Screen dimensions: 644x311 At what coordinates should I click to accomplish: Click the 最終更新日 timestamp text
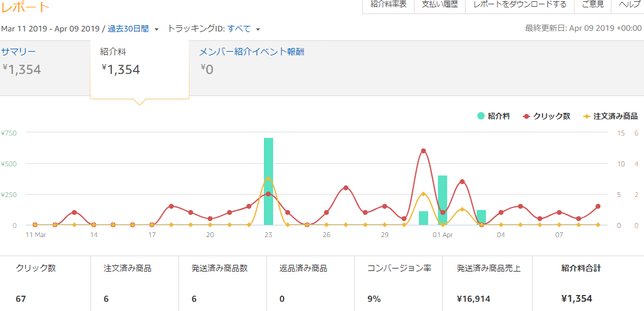pyautogui.click(x=583, y=28)
